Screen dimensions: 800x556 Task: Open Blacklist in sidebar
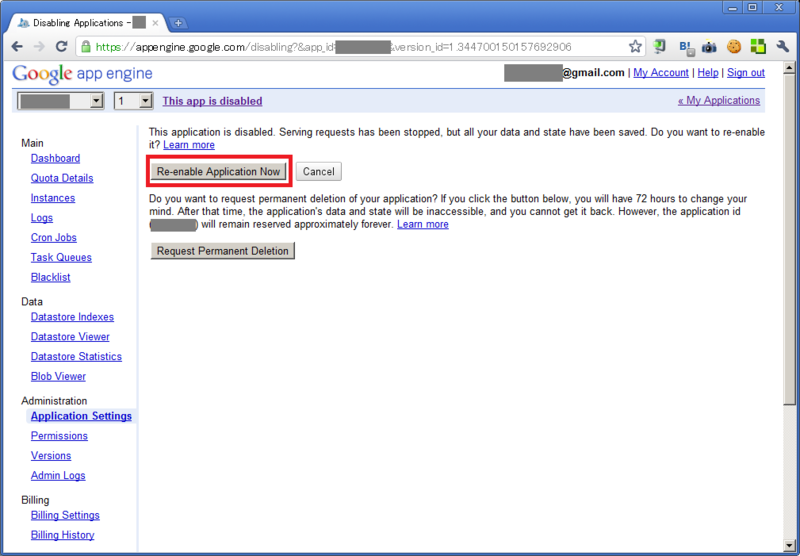[x=51, y=277]
